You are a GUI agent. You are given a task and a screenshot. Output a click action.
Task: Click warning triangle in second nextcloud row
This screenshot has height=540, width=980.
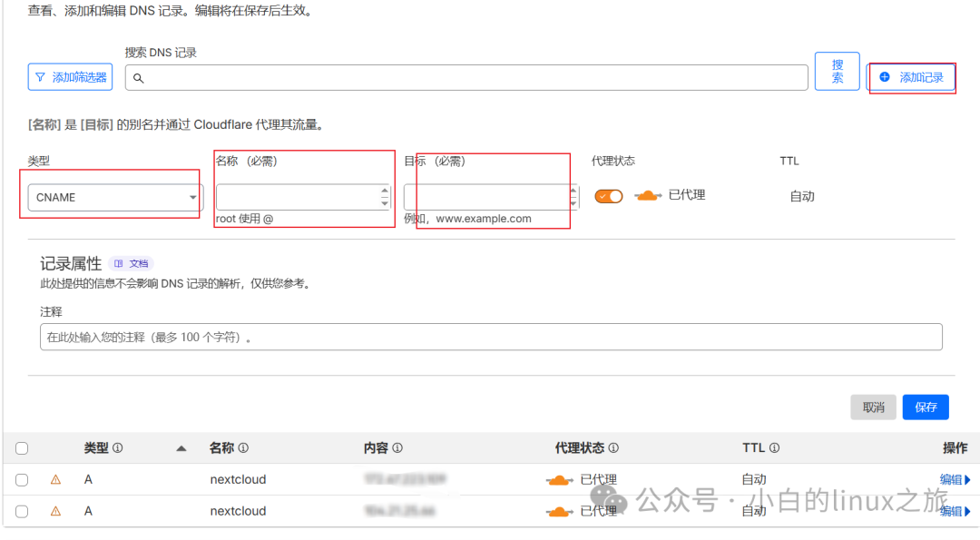[55, 511]
